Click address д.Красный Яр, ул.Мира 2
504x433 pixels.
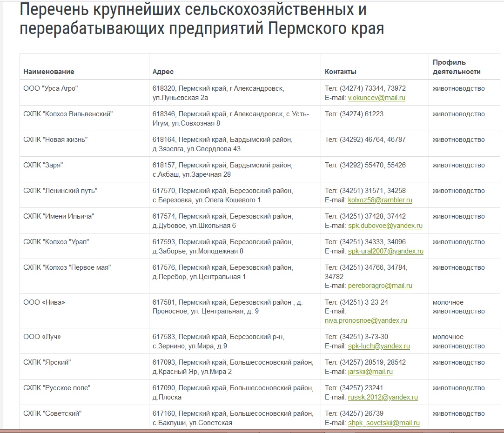point(233,367)
